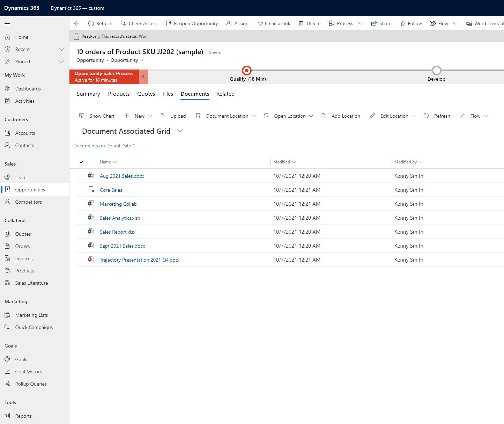The image size is (504, 424).
Task: Open the form selector Opportunity dropdown
Action: pyautogui.click(x=127, y=60)
